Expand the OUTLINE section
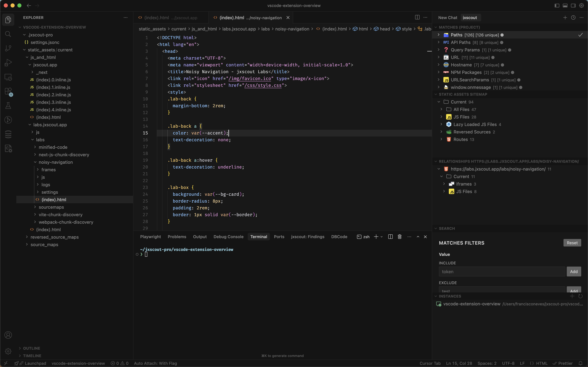This screenshot has width=588, height=367. (x=20, y=348)
